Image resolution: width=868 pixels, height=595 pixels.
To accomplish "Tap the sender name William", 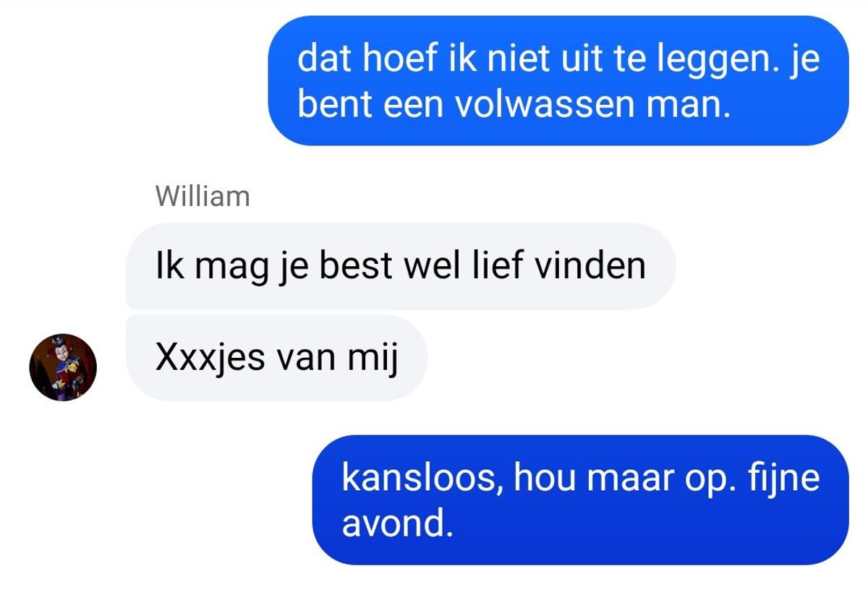I will (x=203, y=197).
